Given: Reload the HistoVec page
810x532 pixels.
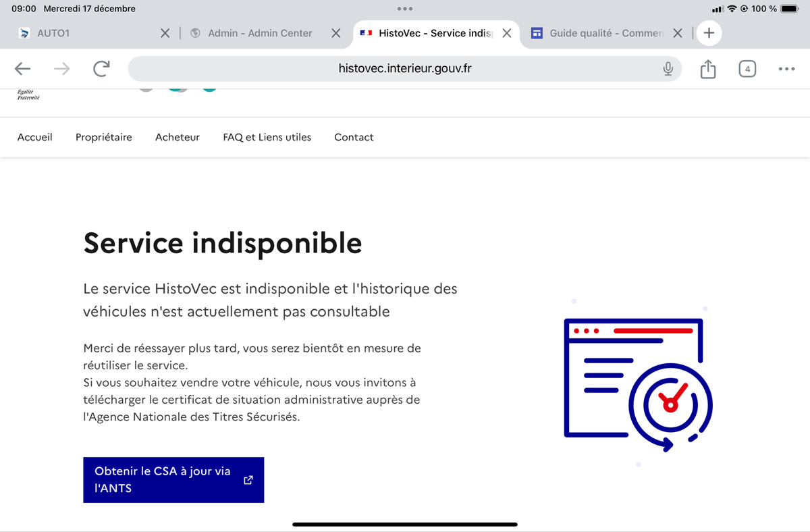Looking at the screenshot, I should point(101,69).
